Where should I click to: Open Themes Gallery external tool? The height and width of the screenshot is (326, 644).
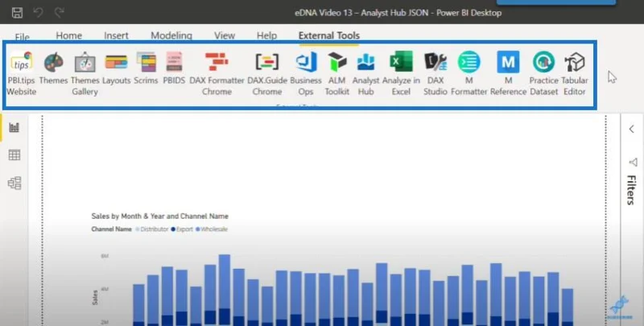[x=85, y=74]
